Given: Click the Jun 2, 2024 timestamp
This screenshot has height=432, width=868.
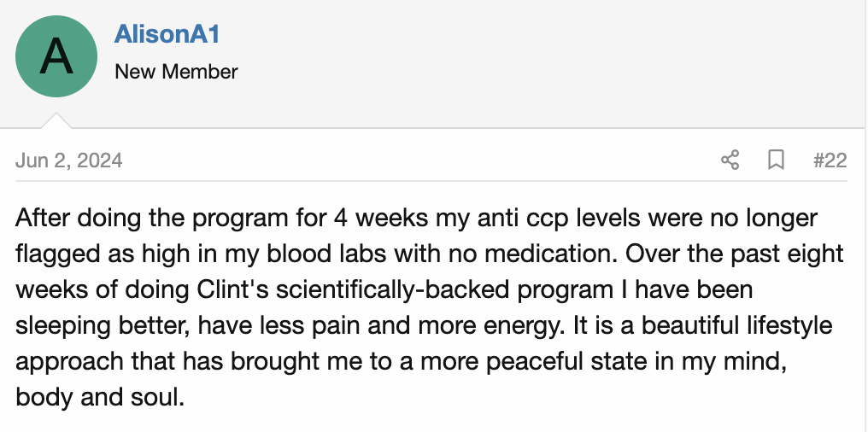Looking at the screenshot, I should coord(68,161).
